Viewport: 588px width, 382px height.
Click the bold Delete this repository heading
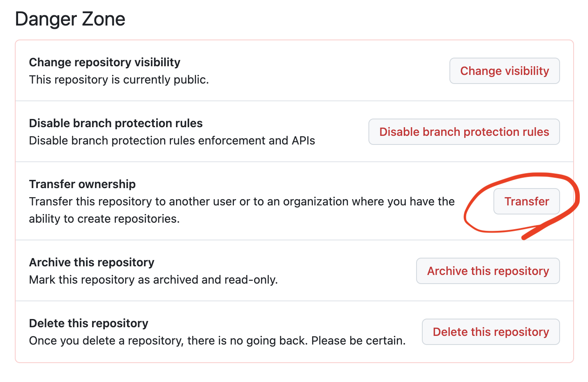(88, 323)
